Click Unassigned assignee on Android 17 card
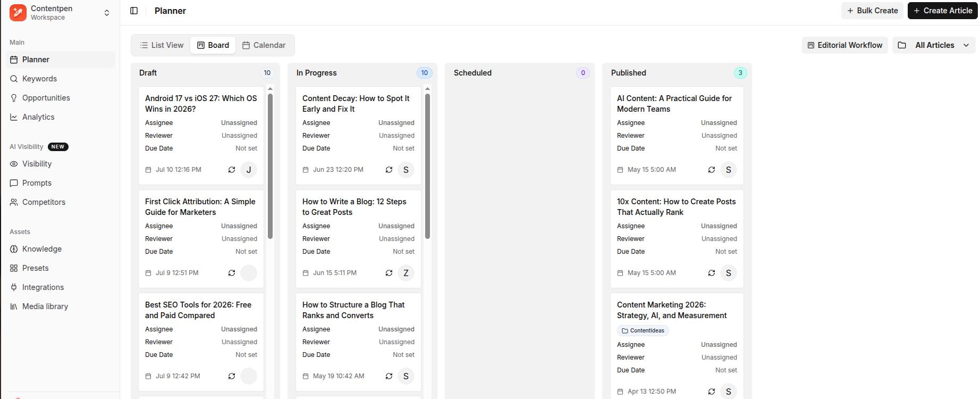 click(x=239, y=123)
